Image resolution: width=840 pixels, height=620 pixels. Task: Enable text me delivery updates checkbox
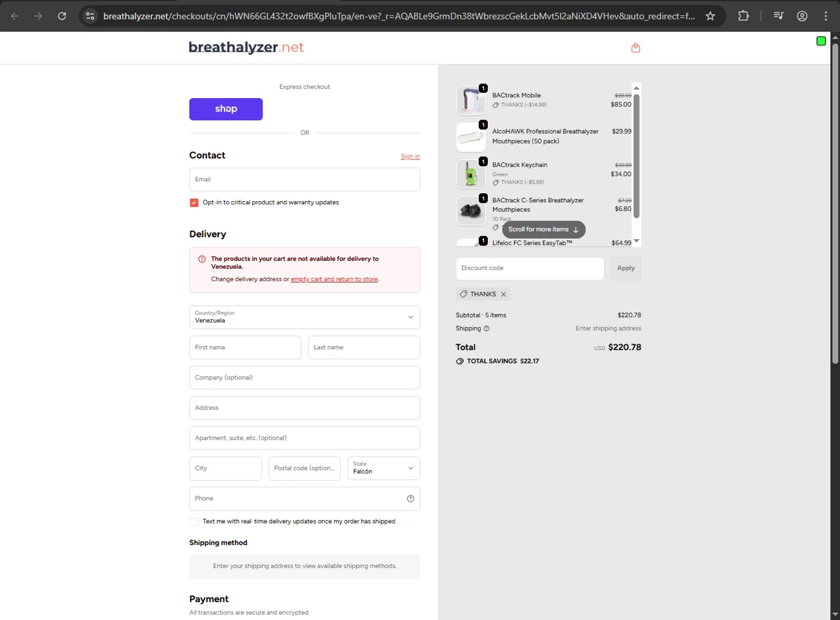point(194,521)
